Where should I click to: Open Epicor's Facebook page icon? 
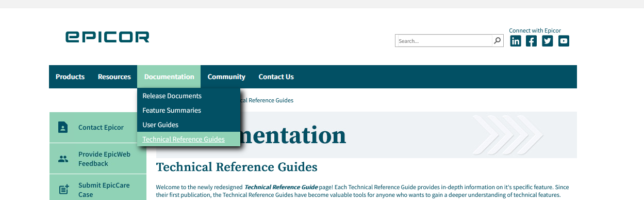[532, 41]
